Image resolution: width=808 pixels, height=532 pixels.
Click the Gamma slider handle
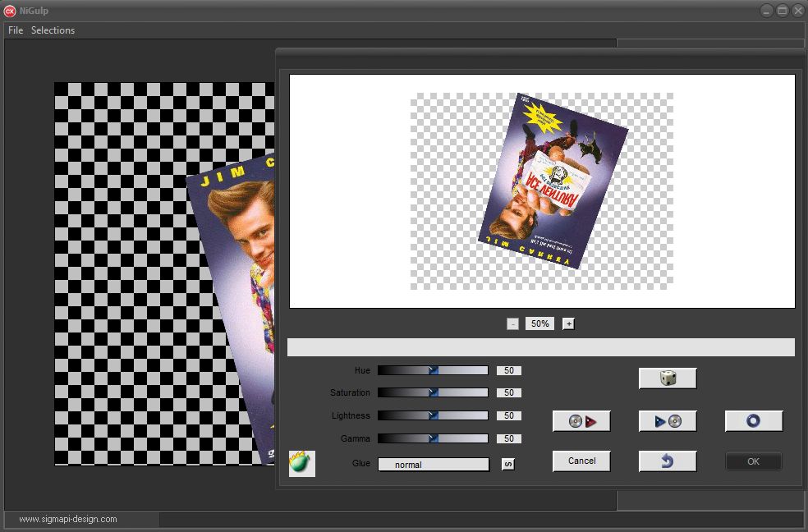tap(434, 438)
